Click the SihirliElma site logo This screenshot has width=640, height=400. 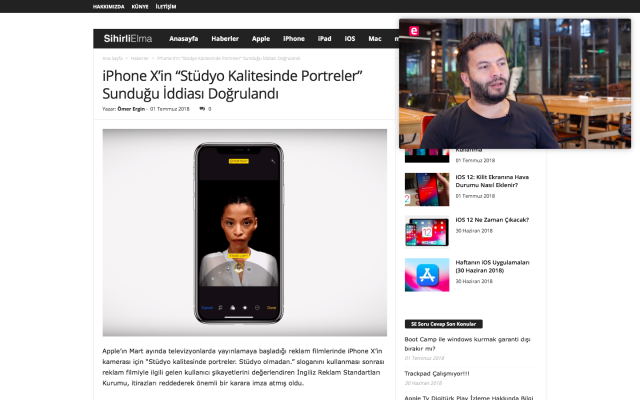click(128, 38)
